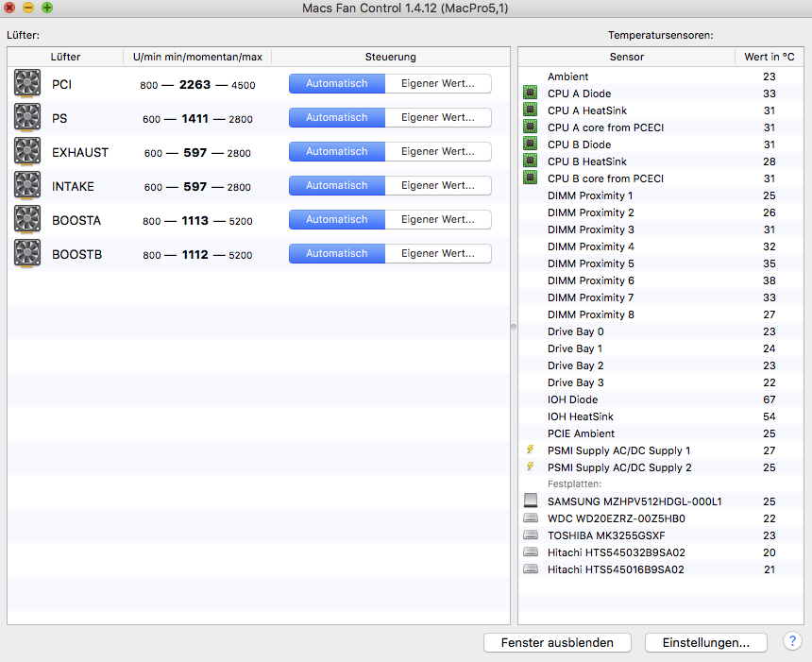Click the Hitachi HTS545032B9SA02 disk icon
Screen dimensions: 812x662
tap(531, 552)
